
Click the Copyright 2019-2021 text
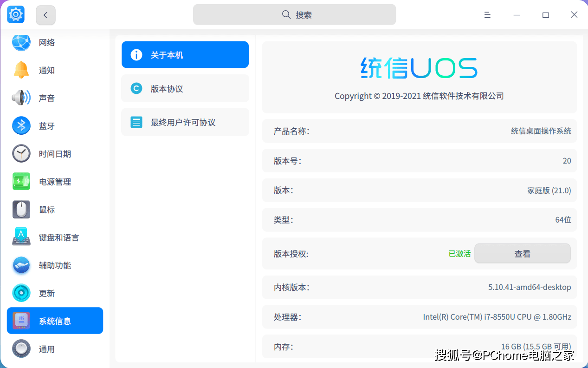click(419, 96)
